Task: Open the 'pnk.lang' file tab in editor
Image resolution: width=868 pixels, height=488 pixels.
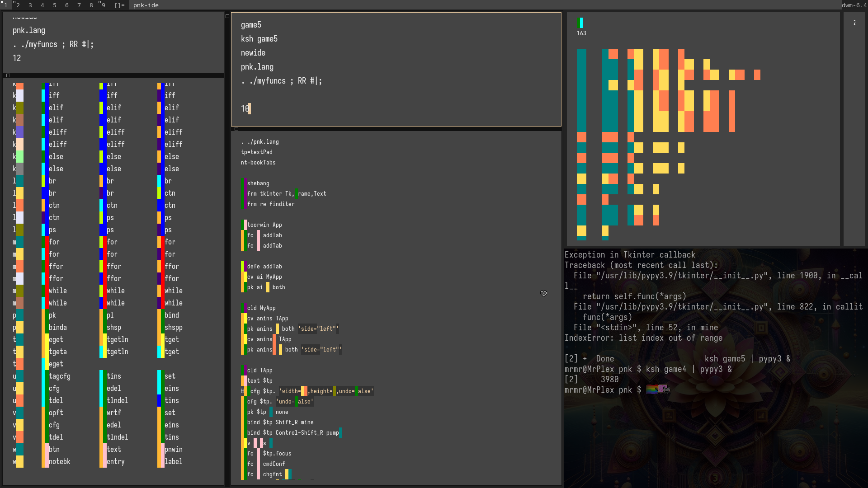Action: (257, 66)
